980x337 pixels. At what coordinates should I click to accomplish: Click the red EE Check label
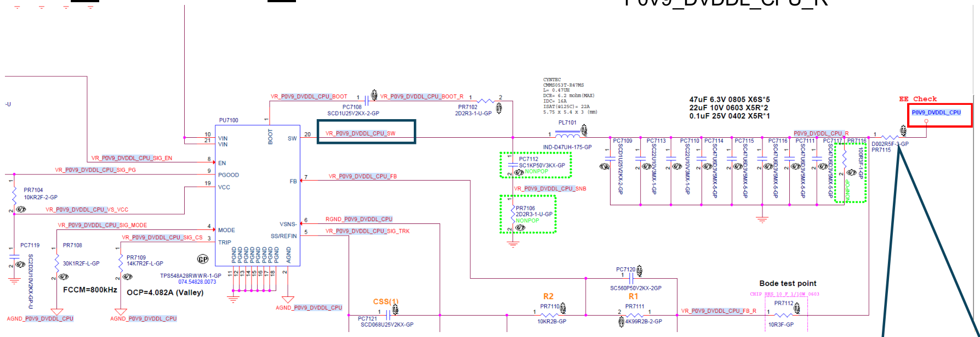918,99
